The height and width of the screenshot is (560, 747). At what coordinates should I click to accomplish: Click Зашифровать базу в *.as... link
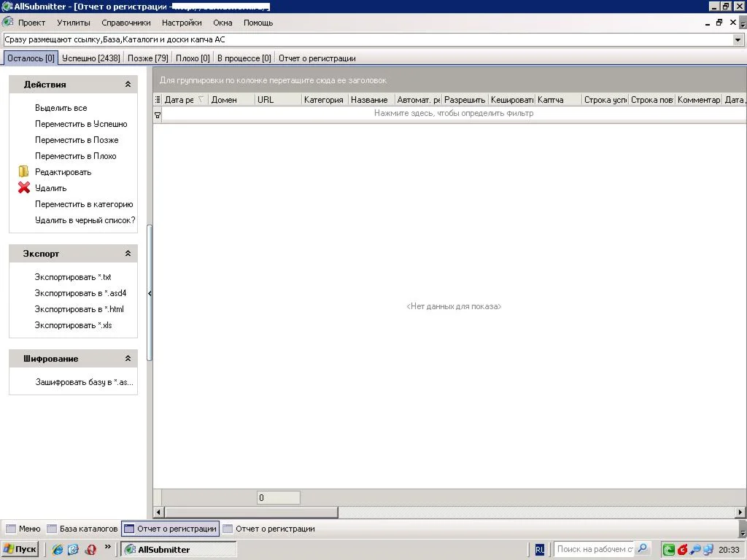(x=85, y=382)
